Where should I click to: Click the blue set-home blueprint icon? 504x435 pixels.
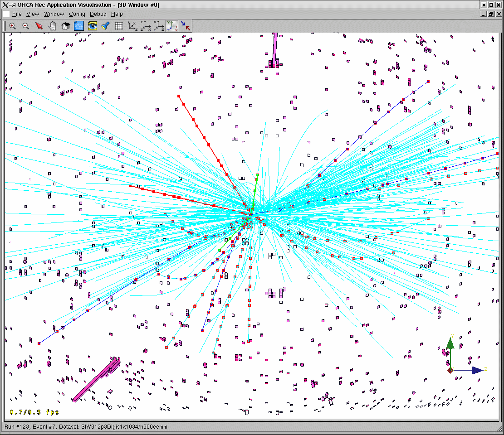click(x=79, y=26)
